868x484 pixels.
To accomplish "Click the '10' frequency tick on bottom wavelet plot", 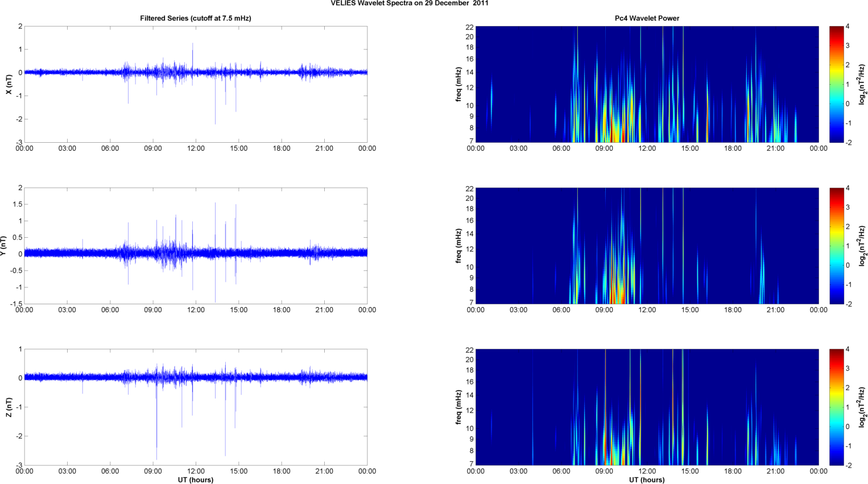I will tap(470, 428).
